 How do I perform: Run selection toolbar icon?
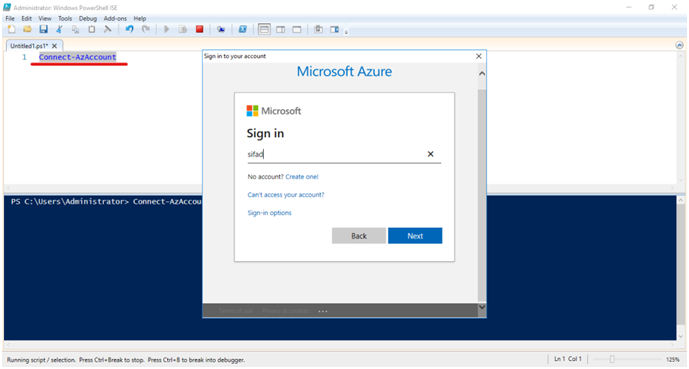click(x=183, y=29)
